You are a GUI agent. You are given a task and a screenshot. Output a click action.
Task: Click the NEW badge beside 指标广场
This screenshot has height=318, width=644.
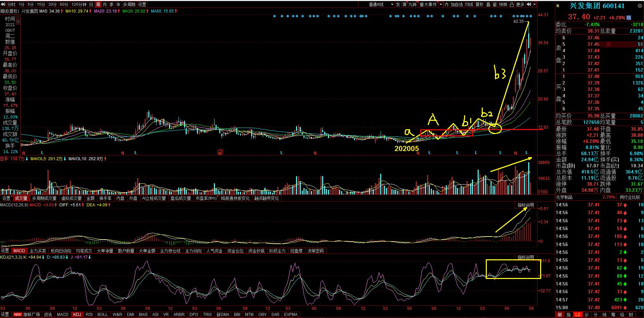(x=18, y=315)
